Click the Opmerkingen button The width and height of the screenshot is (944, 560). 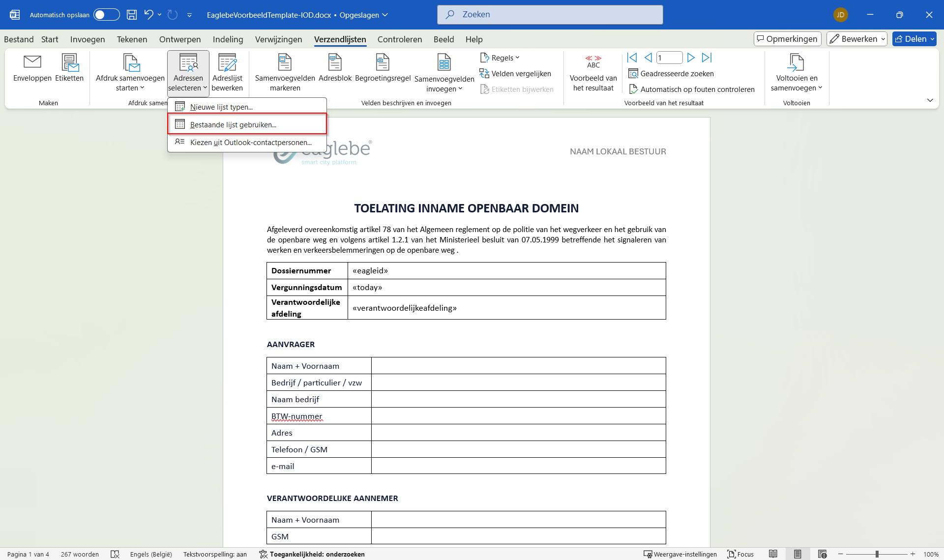[x=787, y=39]
